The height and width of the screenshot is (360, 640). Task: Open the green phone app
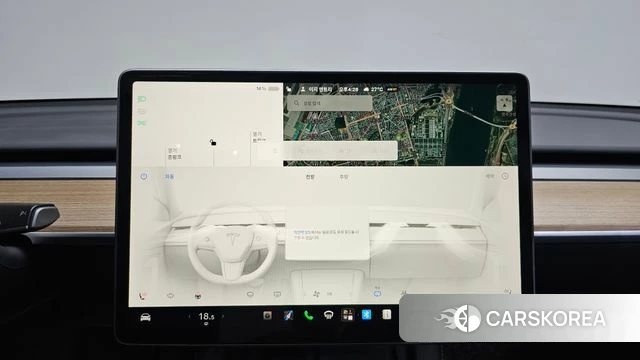coord(309,315)
